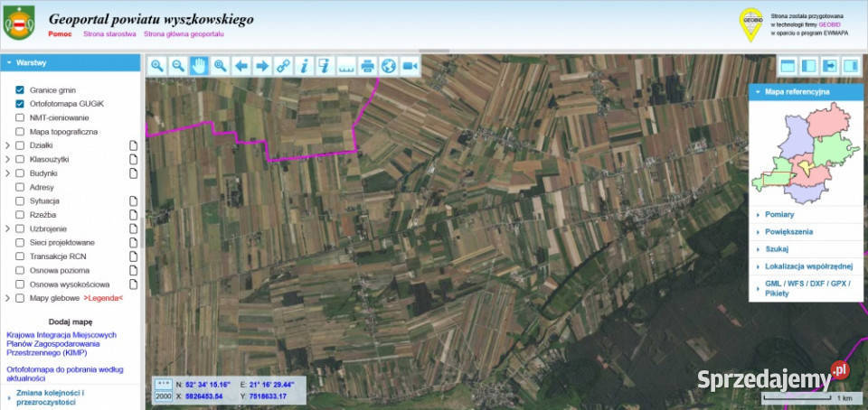The image size is (868, 410).
Task: Disable the Ortofotomapa GUGiK layer
Action: pos(20,104)
